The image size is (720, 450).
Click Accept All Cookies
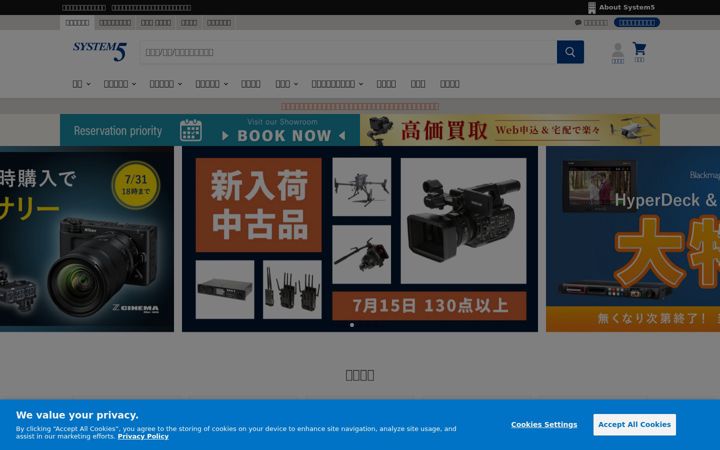(x=634, y=424)
